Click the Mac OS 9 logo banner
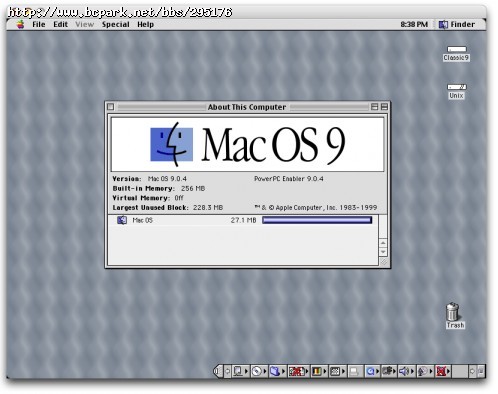The height and width of the screenshot is (394, 498). [x=247, y=144]
